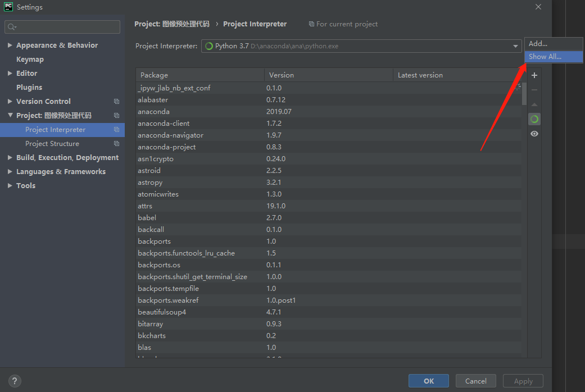Viewport: 585px width, 392px height.
Task: Select backports.shutil_get_terminal_size row
Action: point(329,277)
